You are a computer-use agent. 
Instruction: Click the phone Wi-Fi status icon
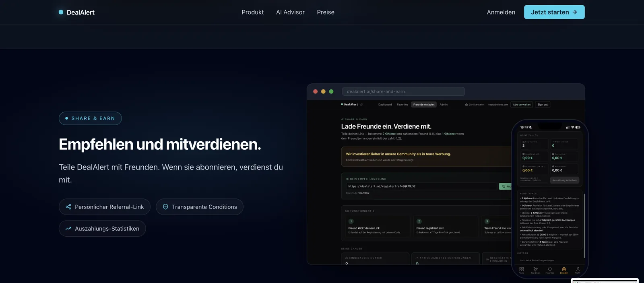[573, 127]
